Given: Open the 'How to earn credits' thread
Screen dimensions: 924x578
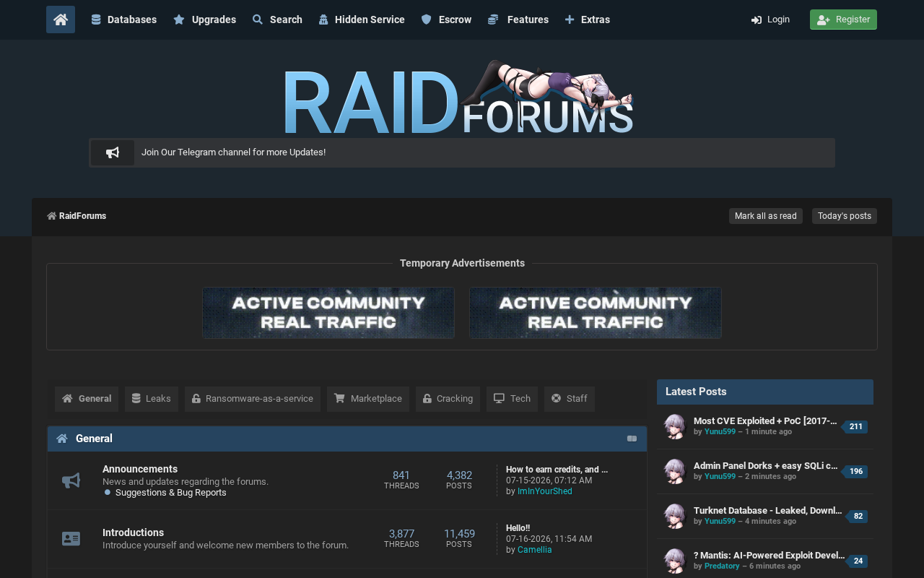Looking at the screenshot, I should point(557,470).
